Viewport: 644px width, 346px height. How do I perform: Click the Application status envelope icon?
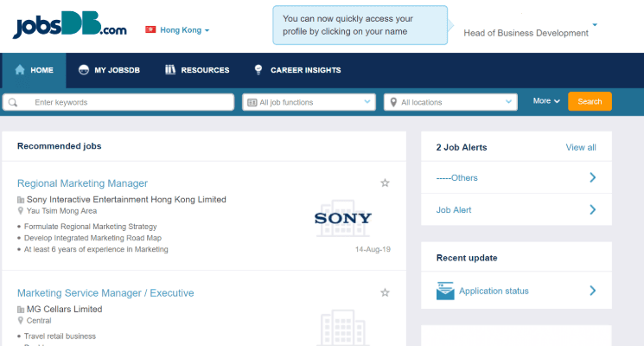coord(445,292)
